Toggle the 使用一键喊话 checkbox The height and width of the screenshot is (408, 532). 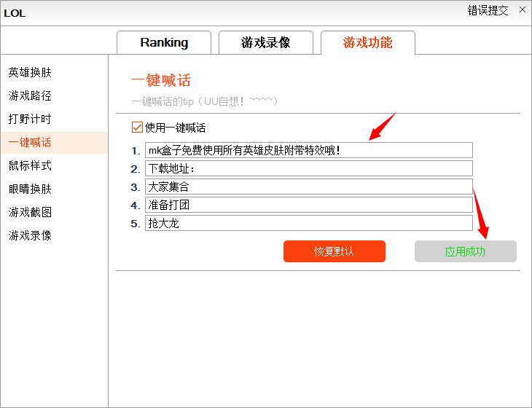[x=137, y=127]
